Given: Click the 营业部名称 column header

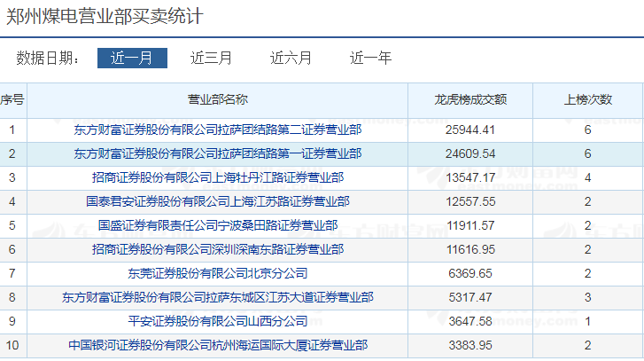Looking at the screenshot, I should (218, 100).
